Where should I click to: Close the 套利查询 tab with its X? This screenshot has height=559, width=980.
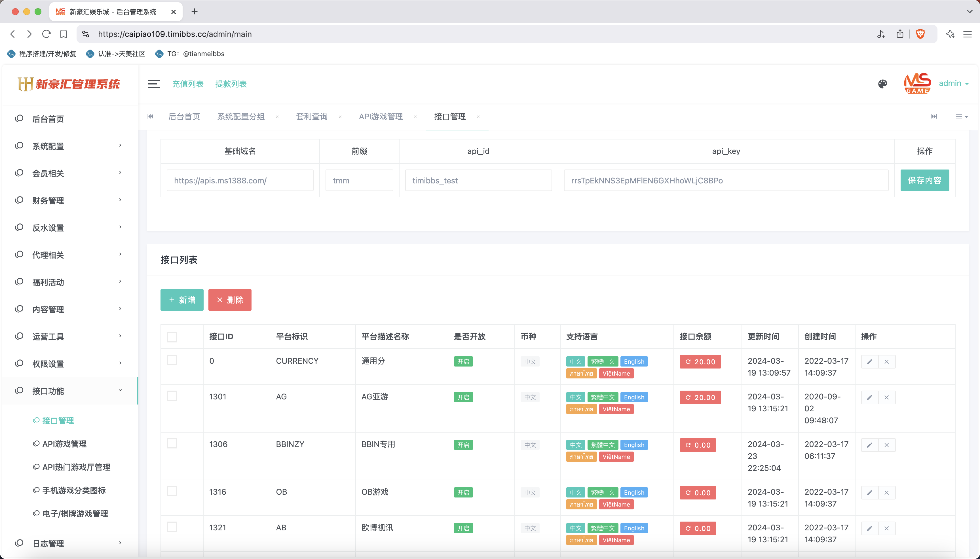point(340,117)
